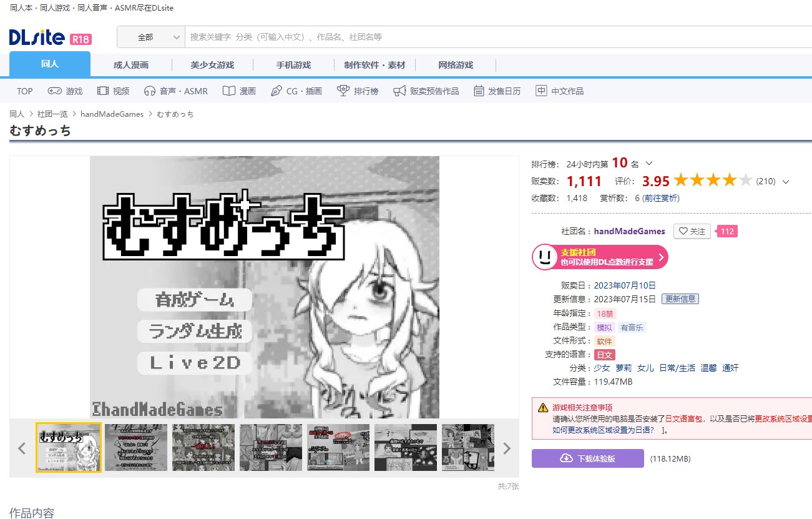Click the 音声・ASMR headphones icon
Screen dimensions: 812x519
(x=151, y=91)
